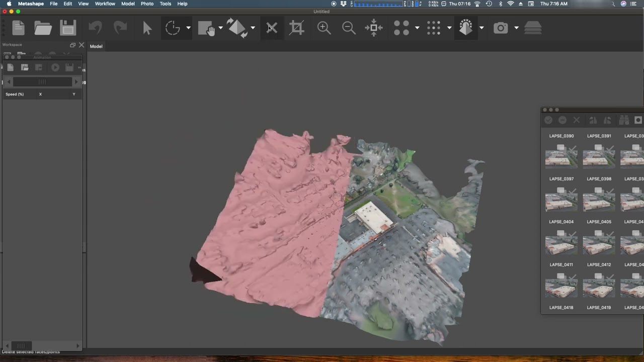Open the selection tool dropdown arrow
Screen dimensions: 644x362
coord(188,28)
